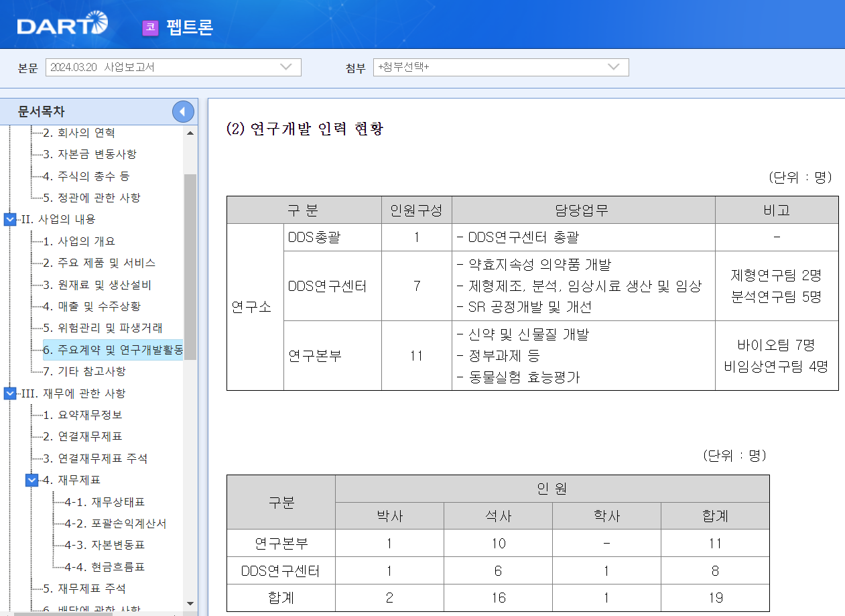Collapse the II. 사업의 내용 tree section
The height and width of the screenshot is (616, 845).
click(x=9, y=219)
